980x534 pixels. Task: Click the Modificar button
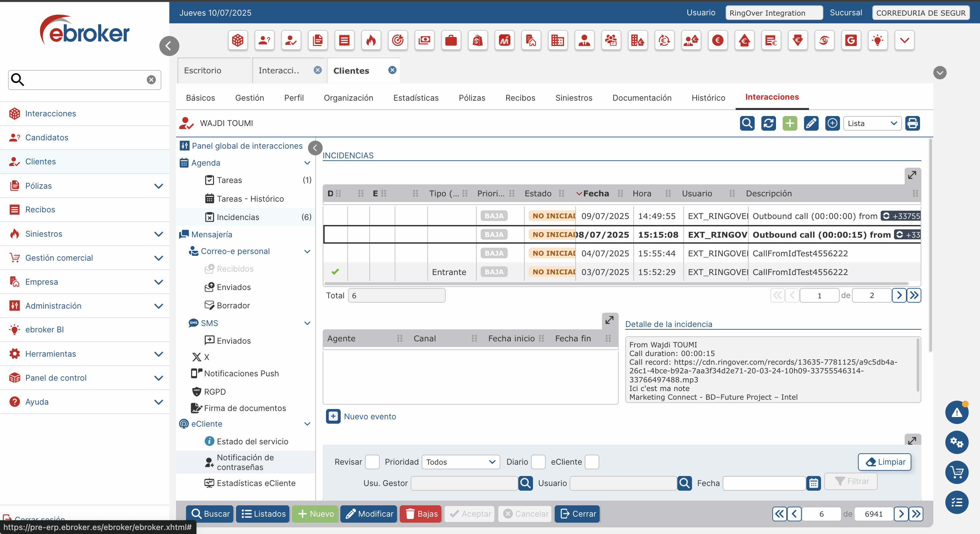pos(369,514)
